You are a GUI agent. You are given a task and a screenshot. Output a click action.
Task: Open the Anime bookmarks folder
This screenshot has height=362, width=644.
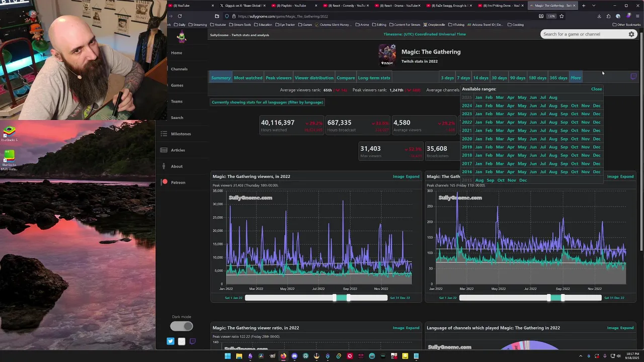(x=362, y=25)
